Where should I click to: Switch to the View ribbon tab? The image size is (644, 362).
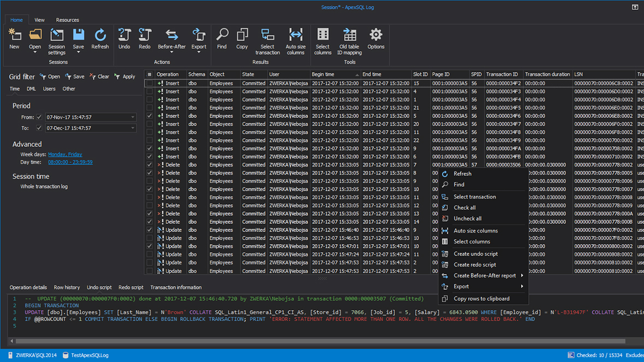(x=39, y=20)
